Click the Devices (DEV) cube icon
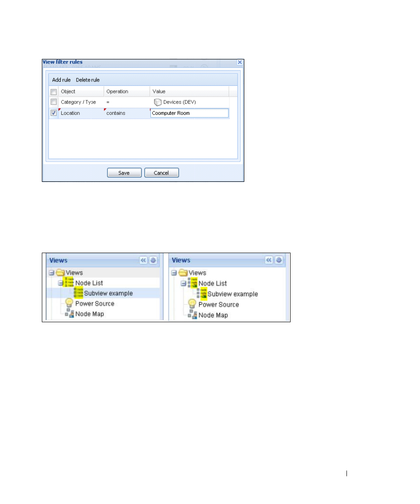The height and width of the screenshot is (504, 420). click(157, 102)
